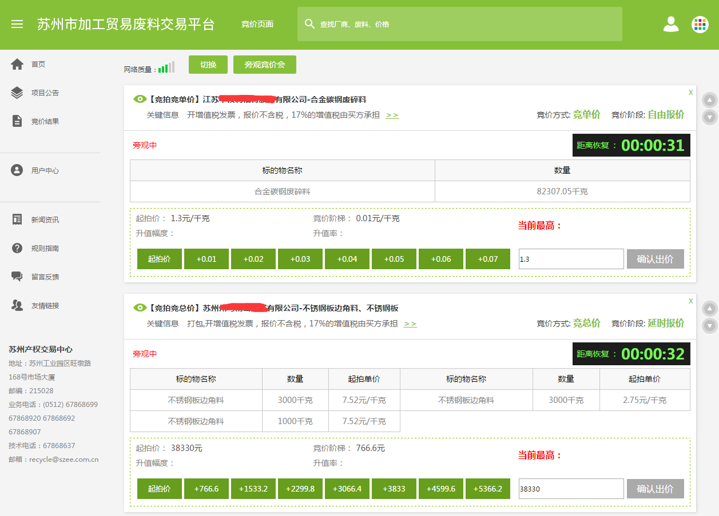Click the 旁观竞价会 button

click(264, 64)
